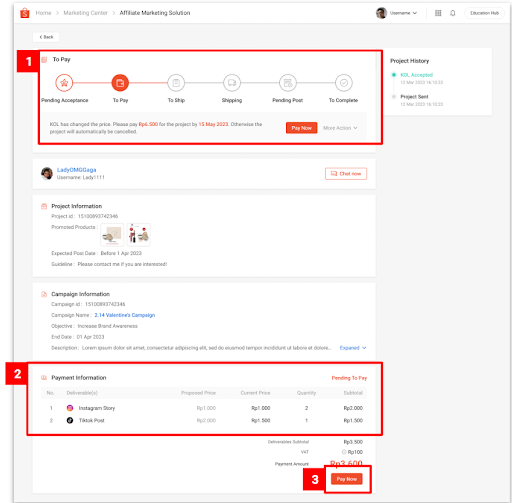Click Pay Now below the payment amount
512x503 pixels.
click(347, 479)
